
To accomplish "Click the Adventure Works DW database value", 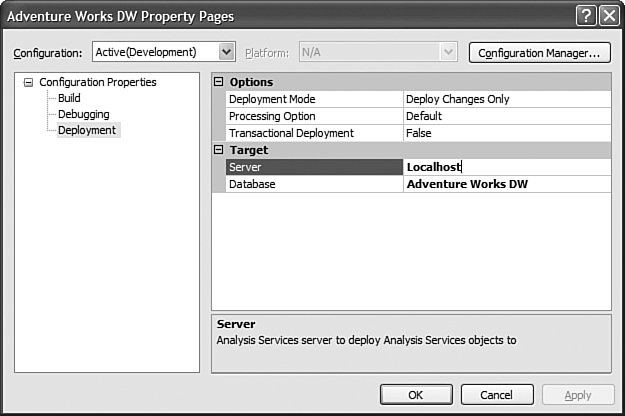I will [507, 184].
